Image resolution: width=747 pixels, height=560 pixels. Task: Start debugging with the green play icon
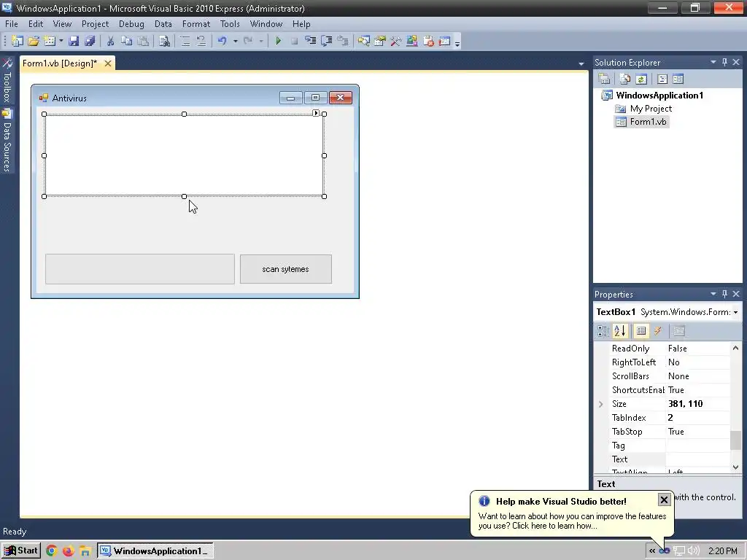tap(278, 41)
